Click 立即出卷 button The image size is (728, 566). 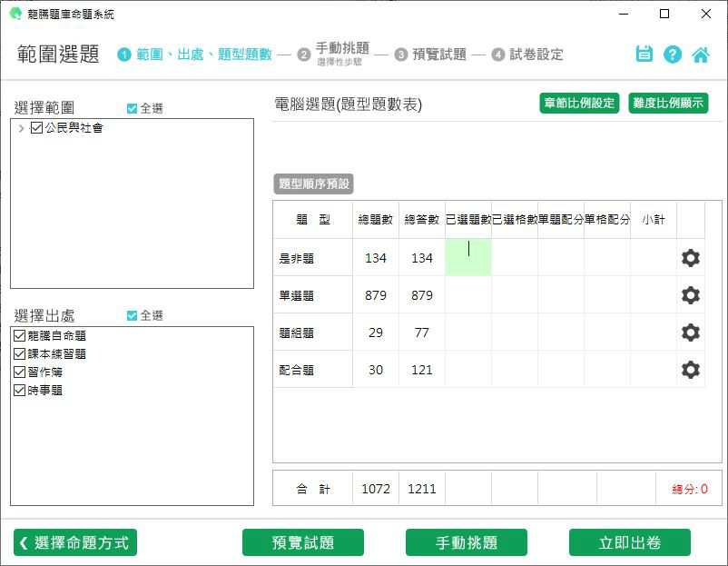(630, 542)
